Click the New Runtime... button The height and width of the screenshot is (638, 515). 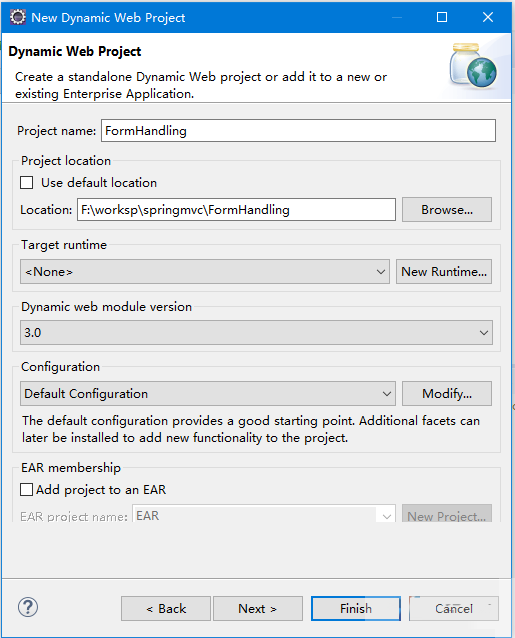click(x=444, y=271)
